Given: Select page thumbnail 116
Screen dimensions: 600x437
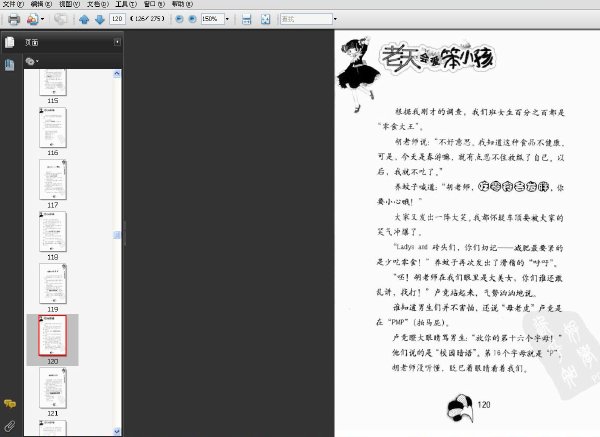Looking at the screenshot, I should [x=53, y=127].
